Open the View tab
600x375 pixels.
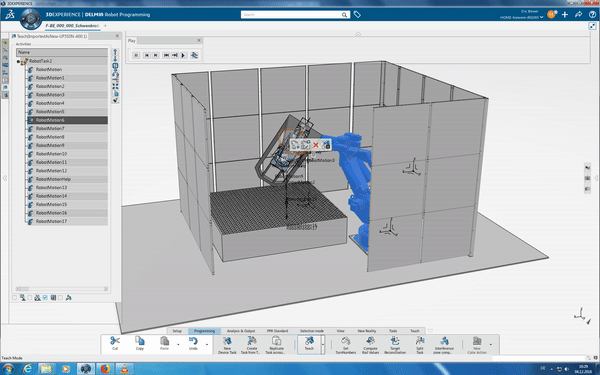341,331
